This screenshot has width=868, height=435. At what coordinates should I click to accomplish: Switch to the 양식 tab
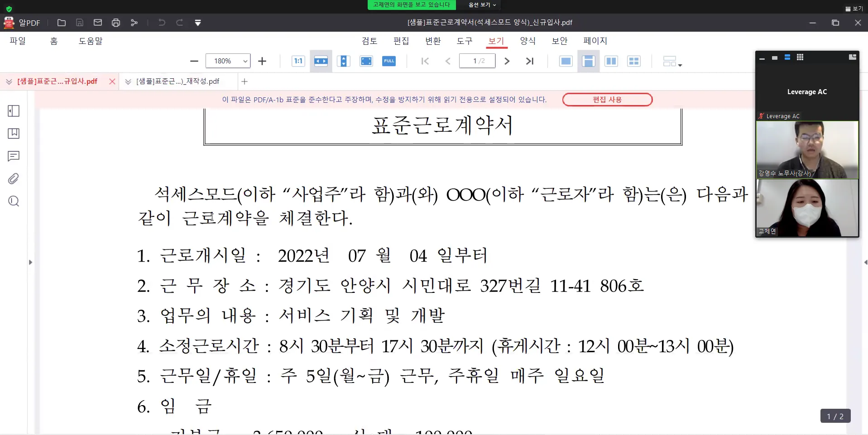(x=528, y=41)
